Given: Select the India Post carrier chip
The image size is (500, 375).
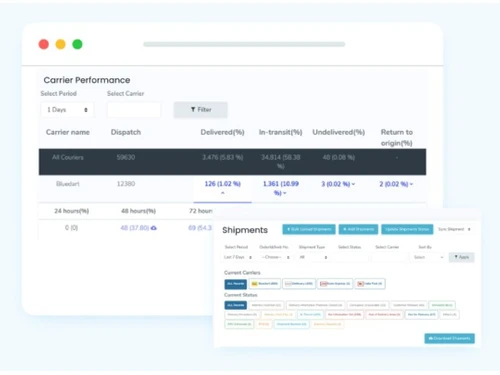Looking at the screenshot, I should click(x=370, y=284).
